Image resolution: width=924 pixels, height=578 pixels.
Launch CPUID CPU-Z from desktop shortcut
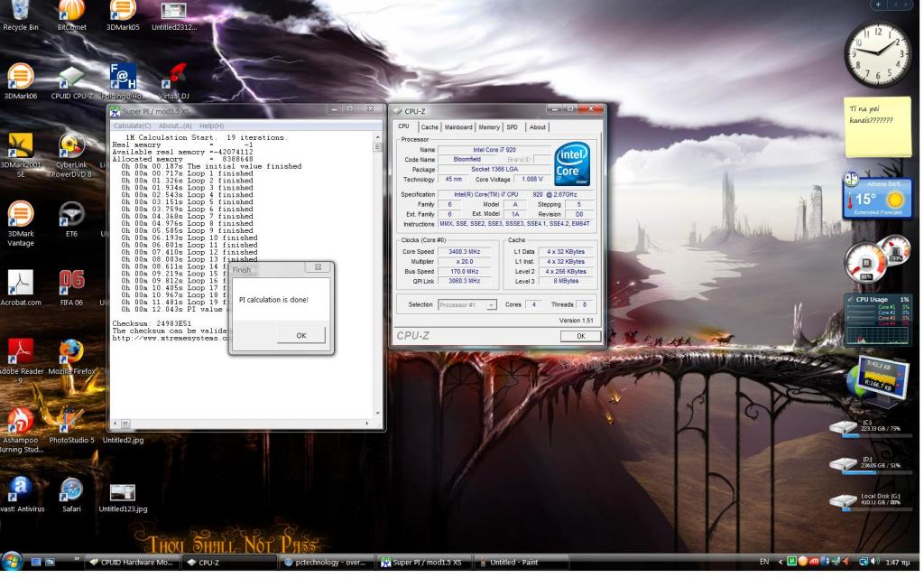click(x=71, y=82)
